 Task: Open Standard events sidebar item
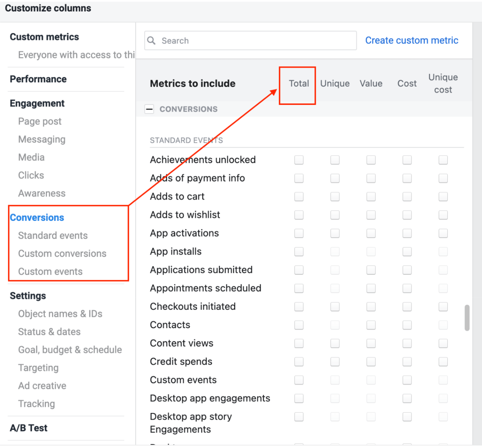(53, 235)
